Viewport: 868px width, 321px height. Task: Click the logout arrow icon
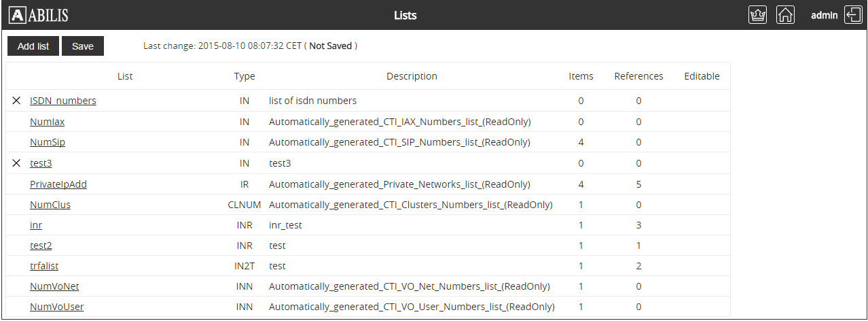(x=853, y=15)
